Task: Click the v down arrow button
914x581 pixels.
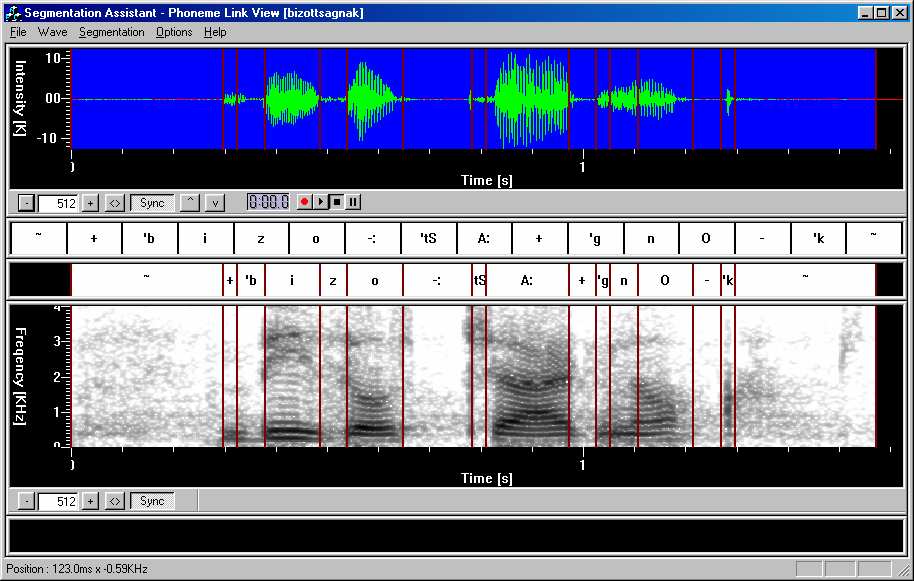Action: pos(215,203)
